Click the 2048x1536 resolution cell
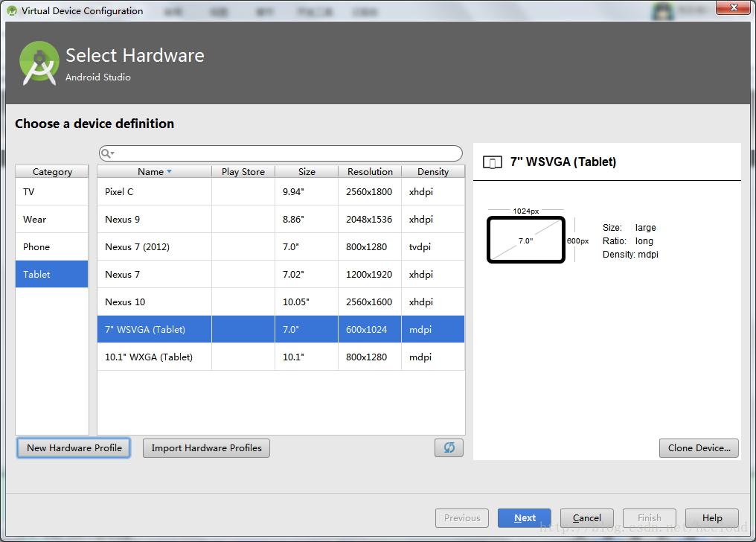Image resolution: width=756 pixels, height=542 pixels. pyautogui.click(x=369, y=220)
